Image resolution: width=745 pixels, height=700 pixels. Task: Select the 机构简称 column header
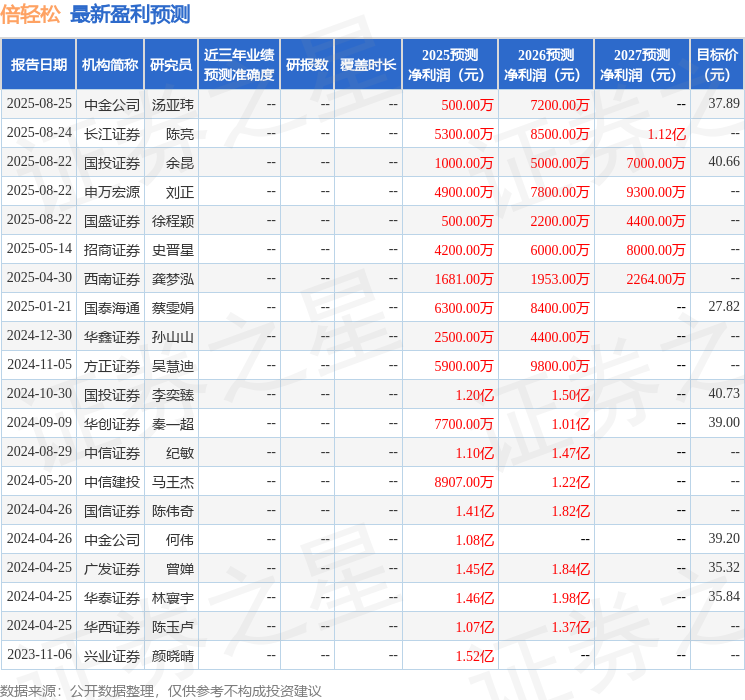110,65
